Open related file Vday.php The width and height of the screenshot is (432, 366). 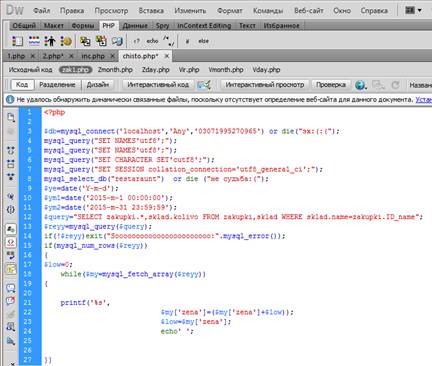point(266,70)
